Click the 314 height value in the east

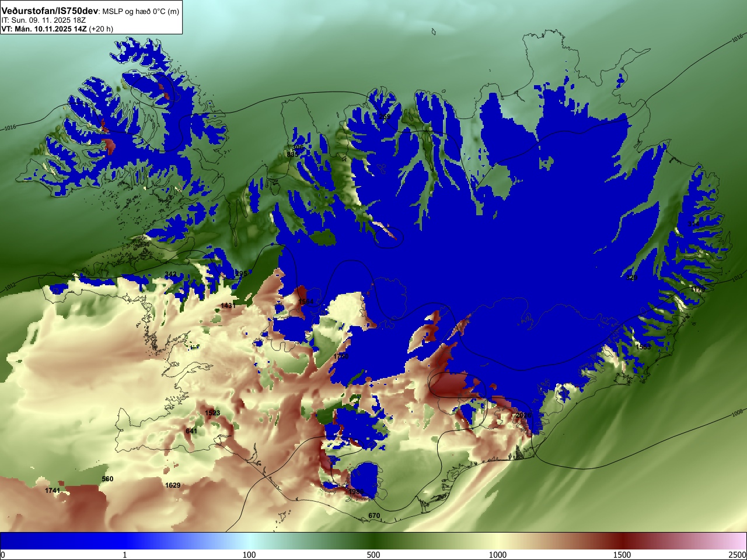tap(693, 224)
